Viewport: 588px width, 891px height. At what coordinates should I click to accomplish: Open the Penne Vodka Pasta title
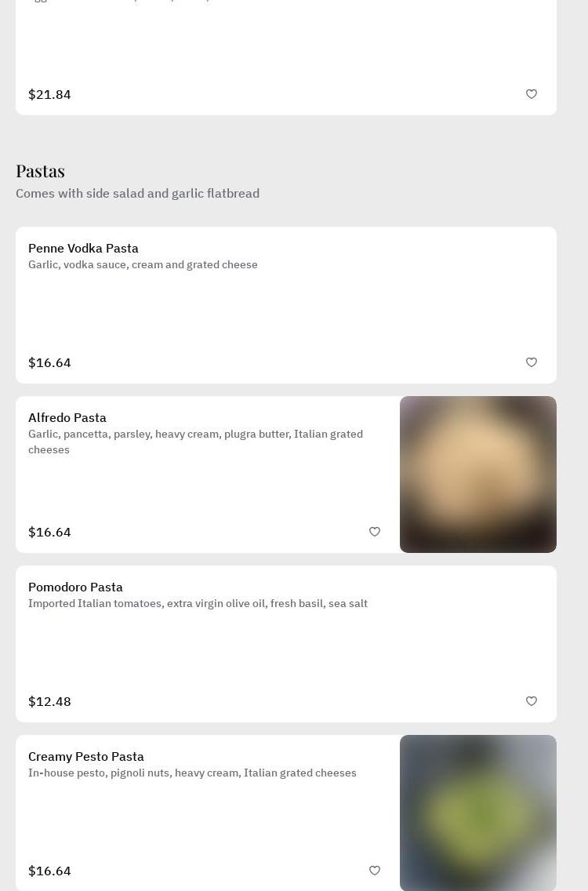click(83, 249)
